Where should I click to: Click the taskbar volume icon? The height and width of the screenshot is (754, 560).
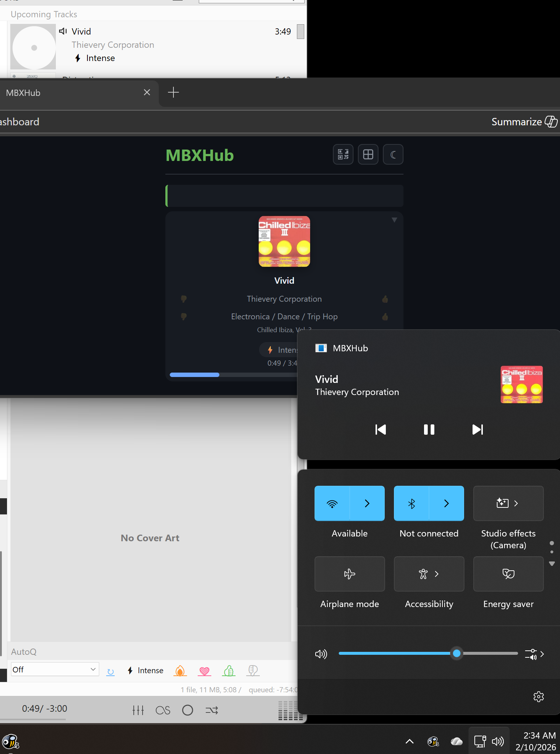pyautogui.click(x=498, y=742)
